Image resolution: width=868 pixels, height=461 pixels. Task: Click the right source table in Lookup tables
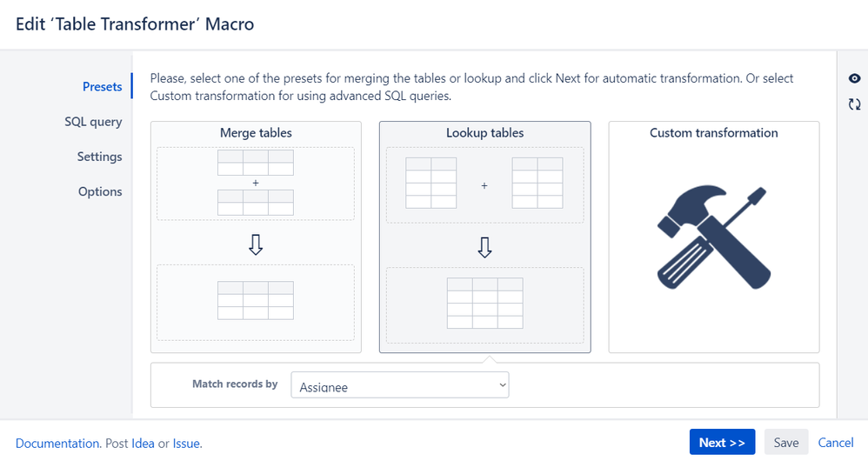(x=537, y=184)
